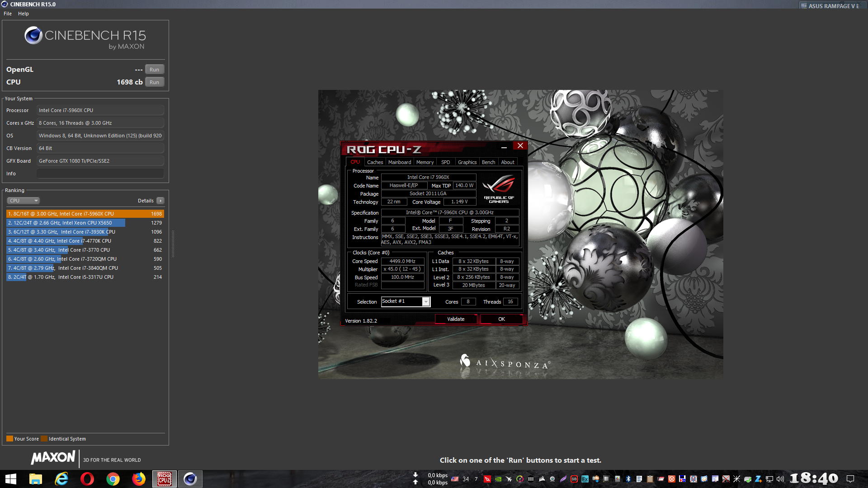The image size is (868, 488).
Task: Switch to Mainboard tab in CPU-Z
Action: coord(400,162)
